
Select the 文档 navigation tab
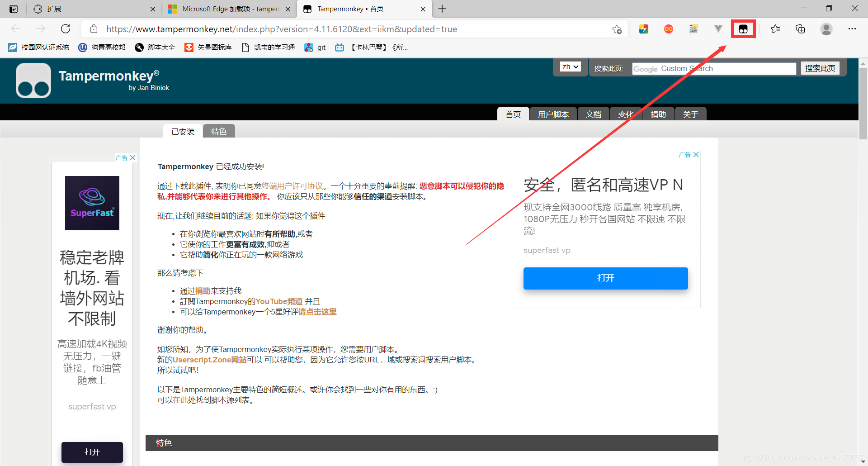click(594, 114)
